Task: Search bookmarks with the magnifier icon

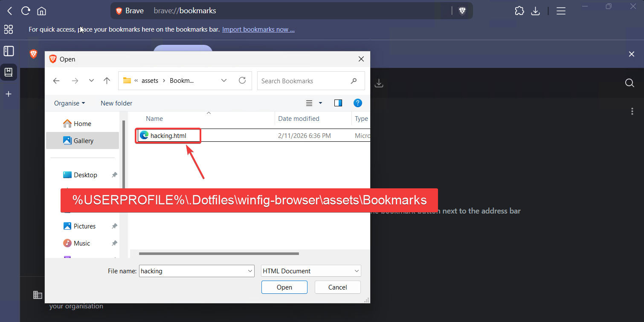Action: [629, 83]
